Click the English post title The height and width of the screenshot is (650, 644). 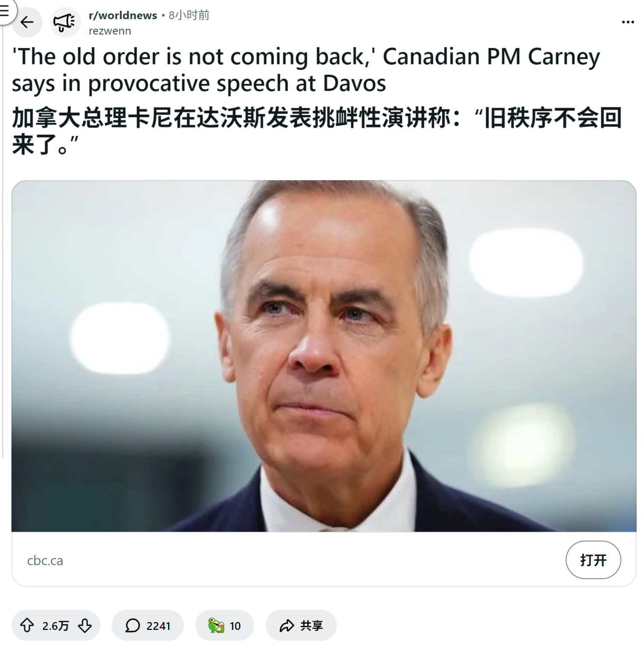click(306, 70)
